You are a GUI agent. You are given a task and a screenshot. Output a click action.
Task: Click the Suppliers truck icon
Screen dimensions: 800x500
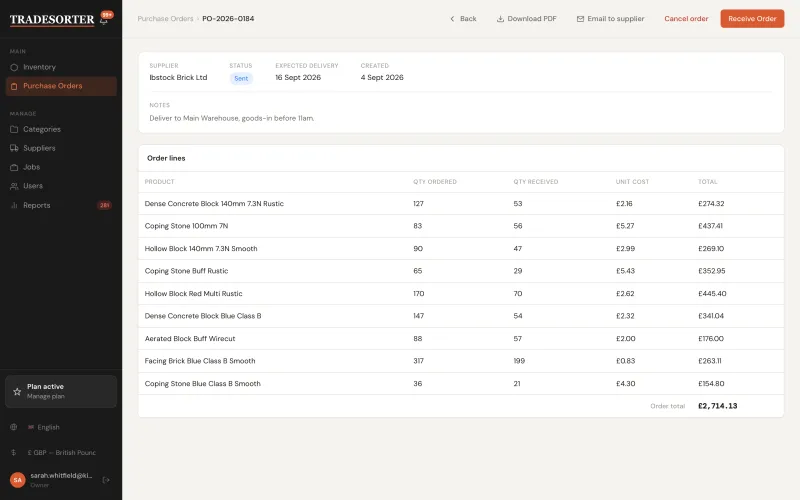click(14, 148)
